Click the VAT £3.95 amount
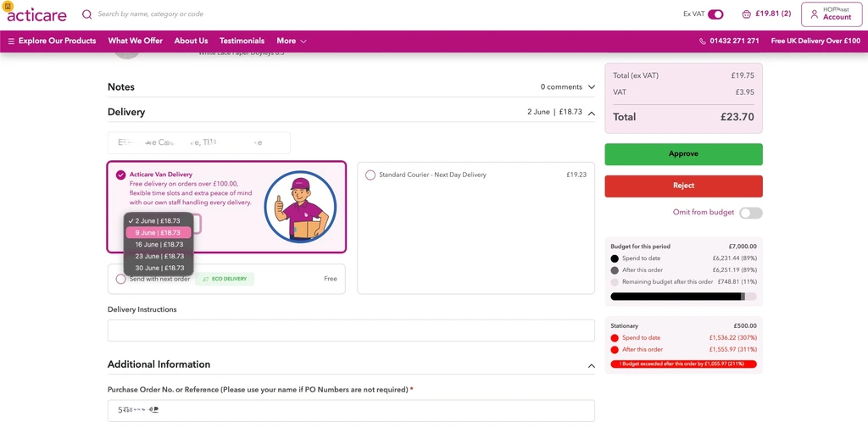This screenshot has height=433, width=868. point(744,92)
